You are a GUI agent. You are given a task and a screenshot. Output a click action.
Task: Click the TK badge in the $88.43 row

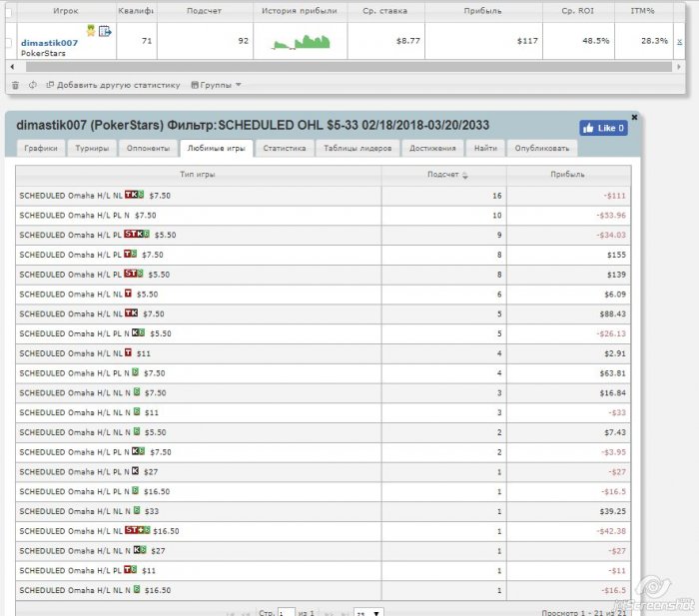click(131, 312)
